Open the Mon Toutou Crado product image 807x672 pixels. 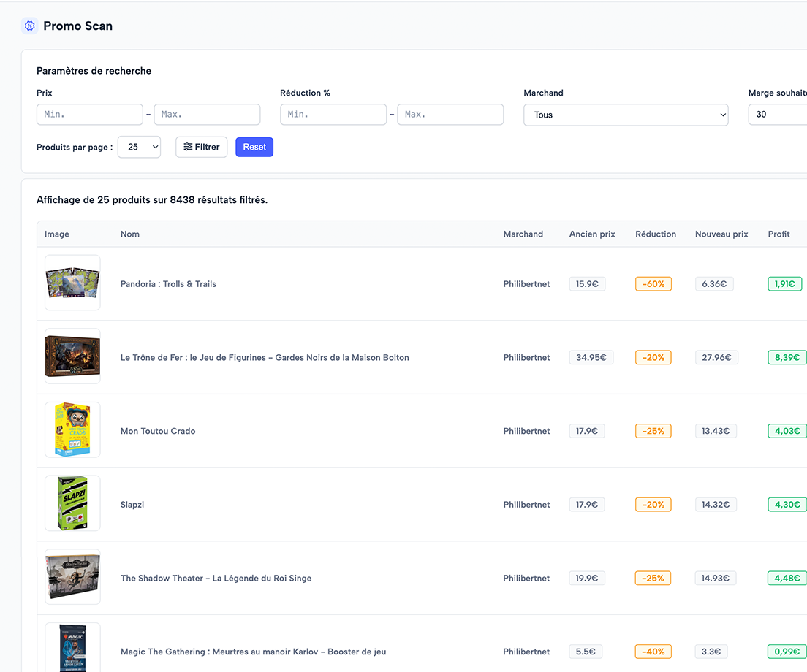click(72, 430)
